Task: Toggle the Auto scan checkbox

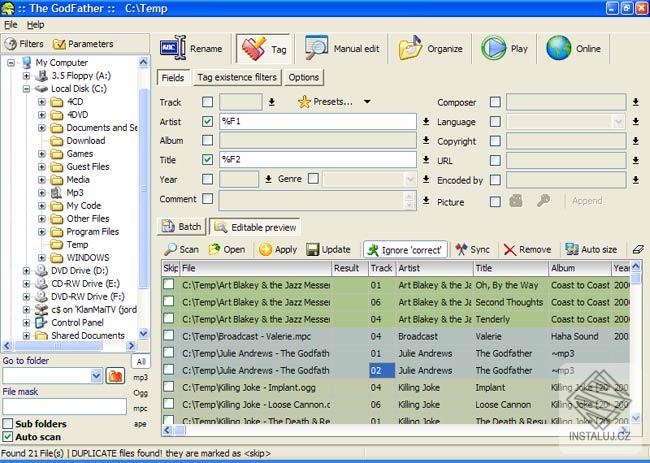Action: point(9,437)
